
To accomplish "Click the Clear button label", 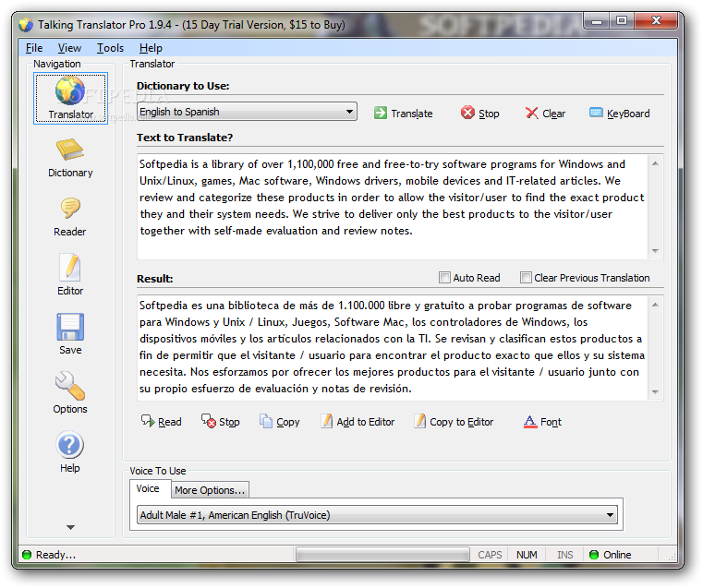I will pos(553,114).
